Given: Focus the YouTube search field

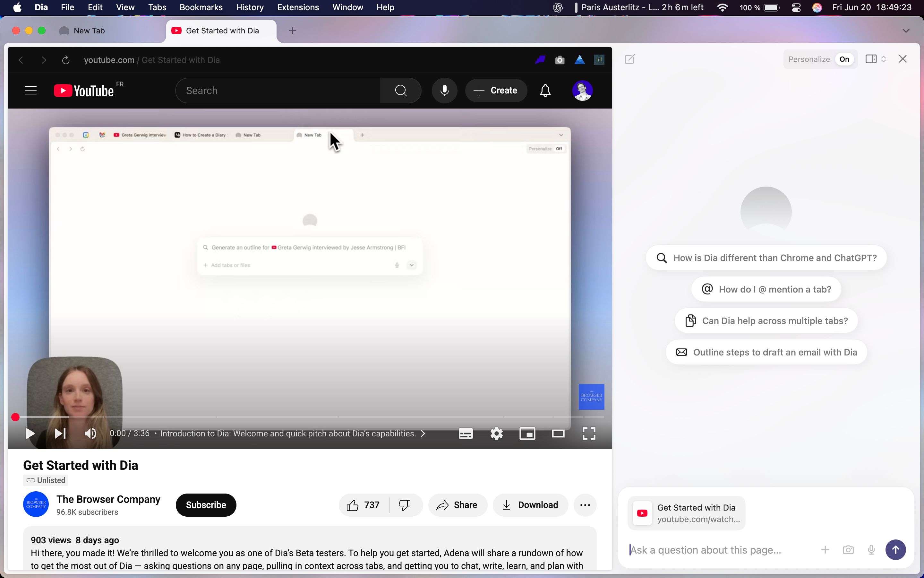Looking at the screenshot, I should (278, 91).
